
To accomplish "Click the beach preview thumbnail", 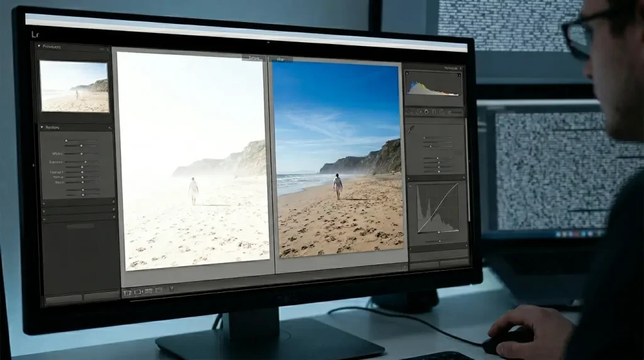I will pyautogui.click(x=74, y=87).
